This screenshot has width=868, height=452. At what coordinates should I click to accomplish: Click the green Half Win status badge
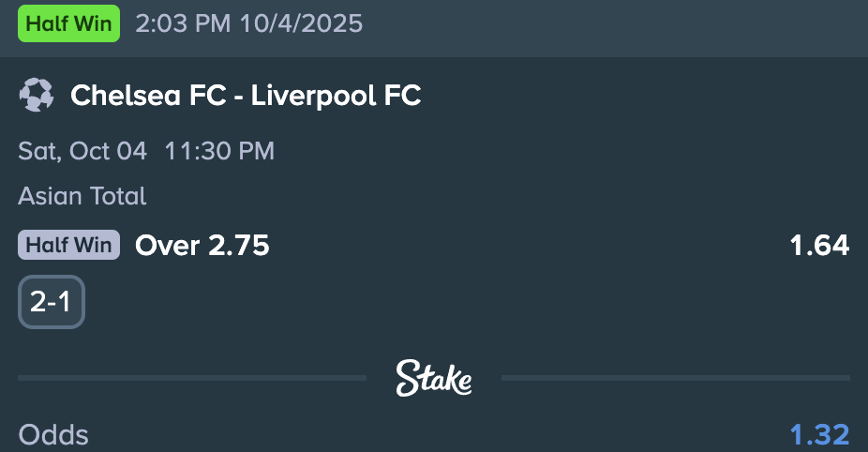pyautogui.click(x=68, y=23)
